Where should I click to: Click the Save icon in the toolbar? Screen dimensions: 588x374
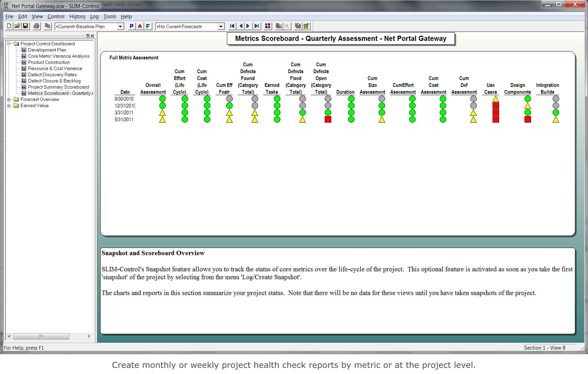[x=25, y=26]
